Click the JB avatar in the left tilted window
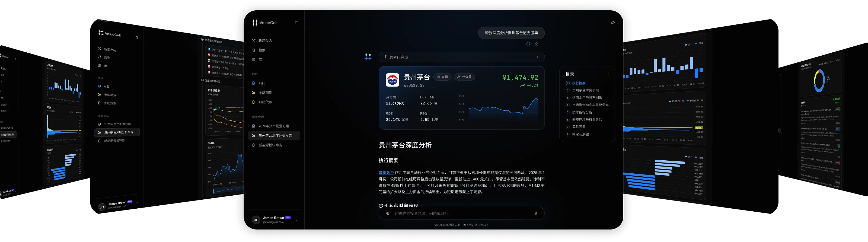Screen dimensions: 868x242 click(102, 207)
